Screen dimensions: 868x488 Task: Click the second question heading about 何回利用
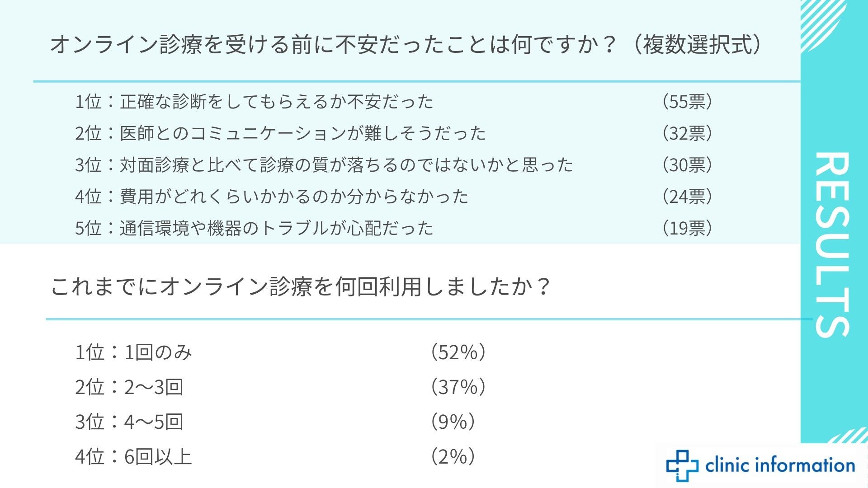pyautogui.click(x=301, y=286)
